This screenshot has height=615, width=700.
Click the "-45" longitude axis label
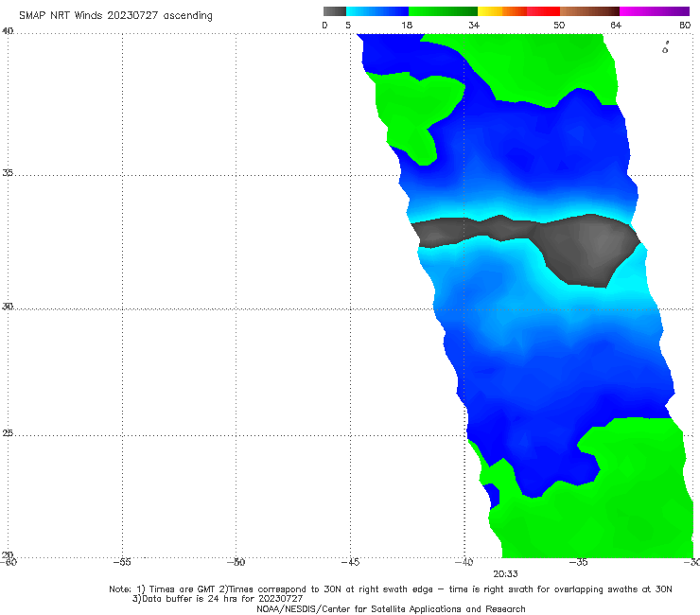click(350, 562)
